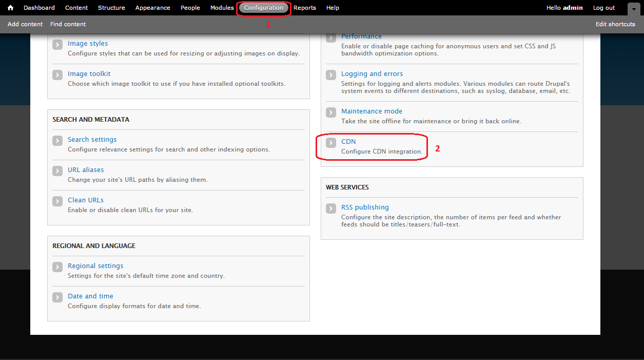Click the REGIONAL AND LANGUAGE heading
644x360 pixels.
[x=94, y=246]
